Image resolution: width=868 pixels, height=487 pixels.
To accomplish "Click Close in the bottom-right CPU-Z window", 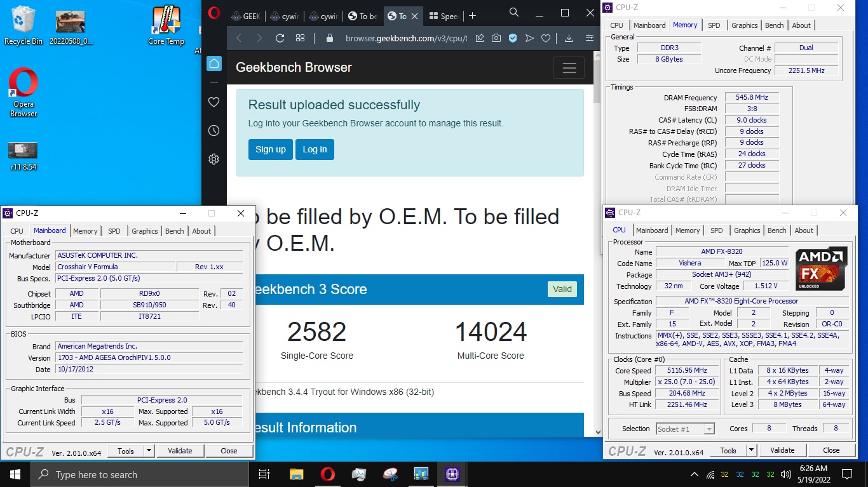I will pos(831,450).
